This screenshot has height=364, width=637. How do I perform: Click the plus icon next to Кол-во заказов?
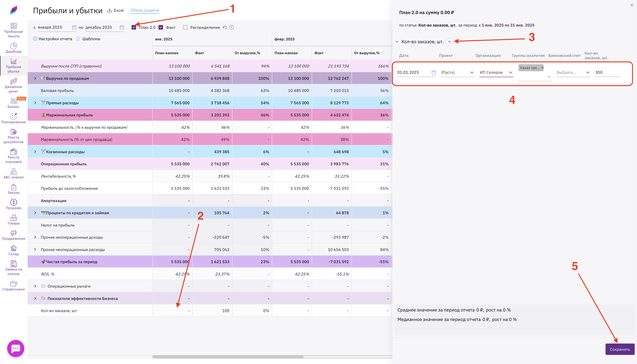[449, 42]
